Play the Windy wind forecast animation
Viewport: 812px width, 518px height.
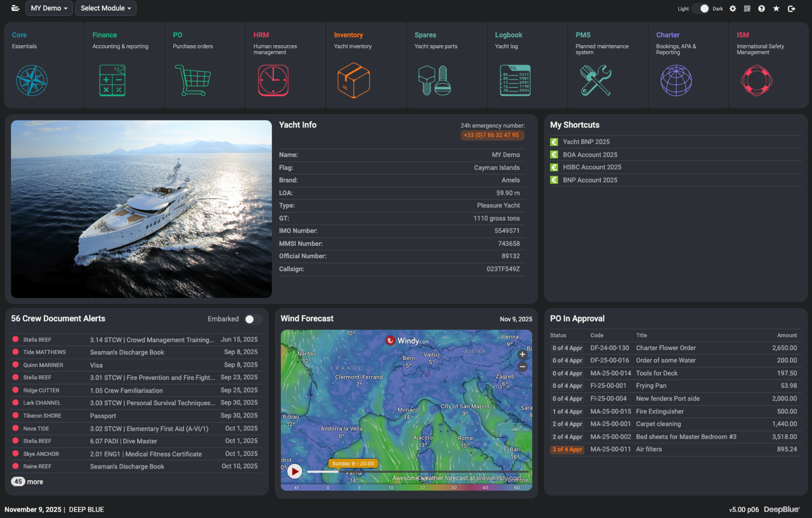click(x=294, y=471)
